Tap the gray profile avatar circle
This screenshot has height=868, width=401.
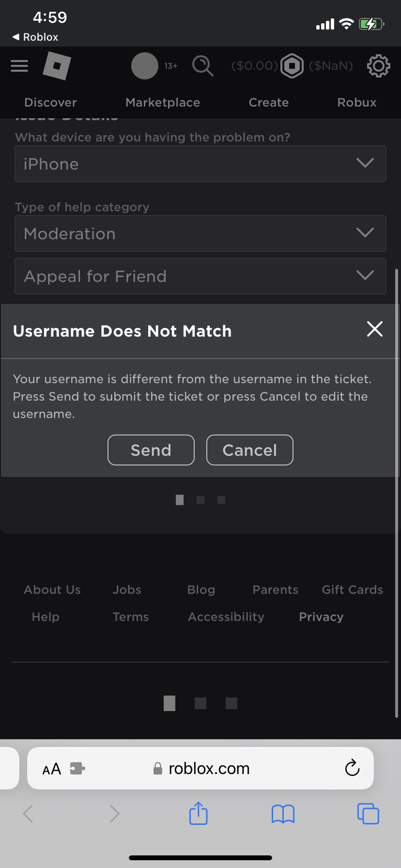click(x=144, y=66)
